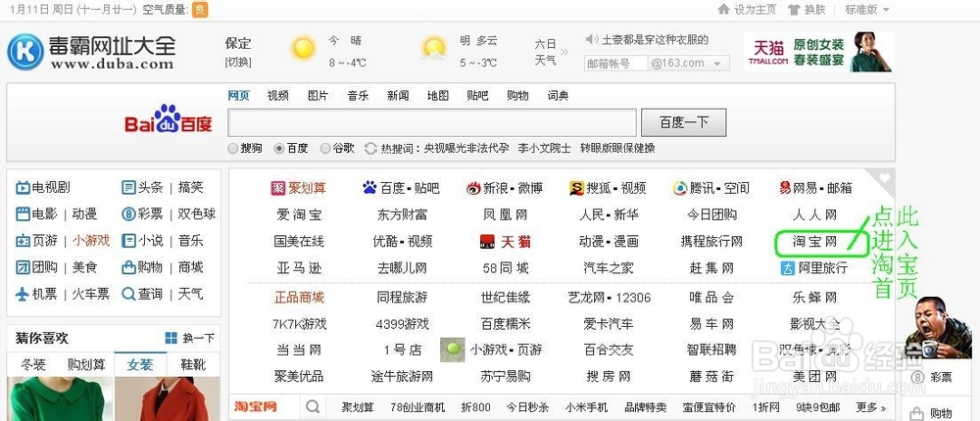Click the shirt icon for 换肤
The image size is (980, 421).
point(794,10)
